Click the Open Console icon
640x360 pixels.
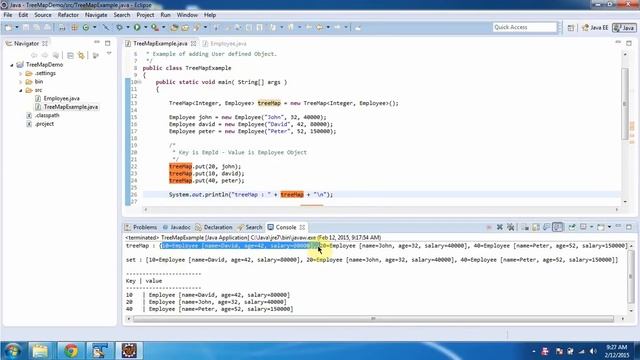[600, 227]
